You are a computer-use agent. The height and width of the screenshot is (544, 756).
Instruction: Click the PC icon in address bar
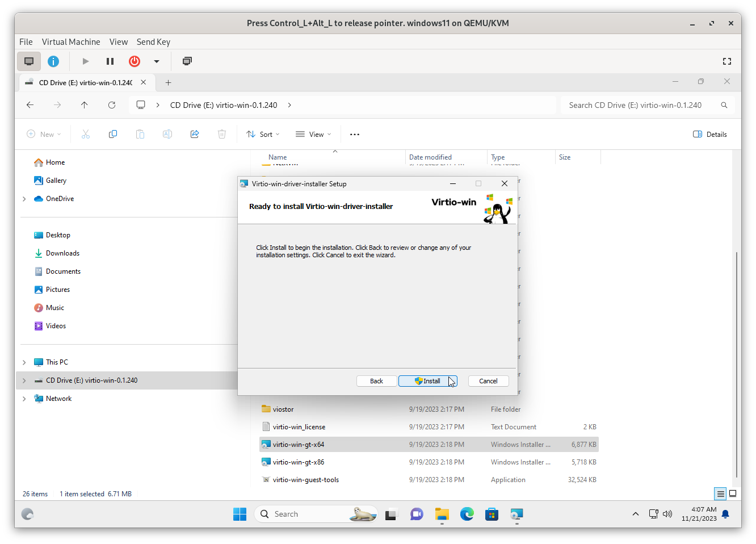[141, 105]
